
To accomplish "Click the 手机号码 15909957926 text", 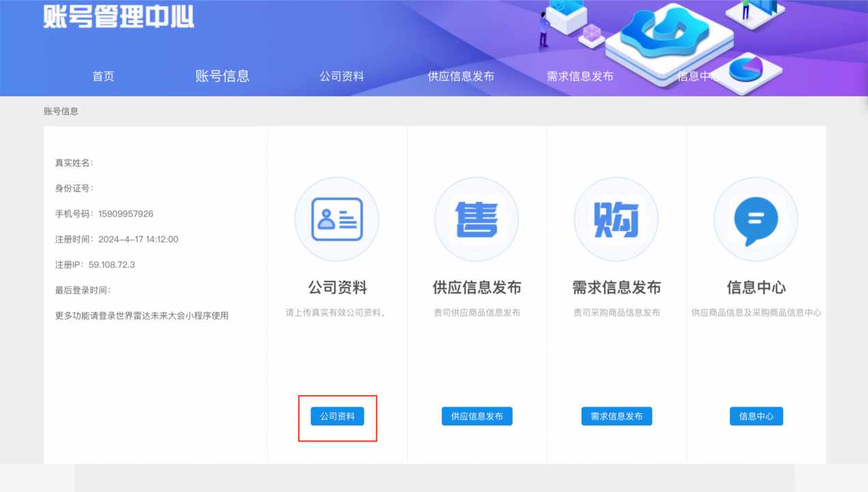I will pos(105,214).
